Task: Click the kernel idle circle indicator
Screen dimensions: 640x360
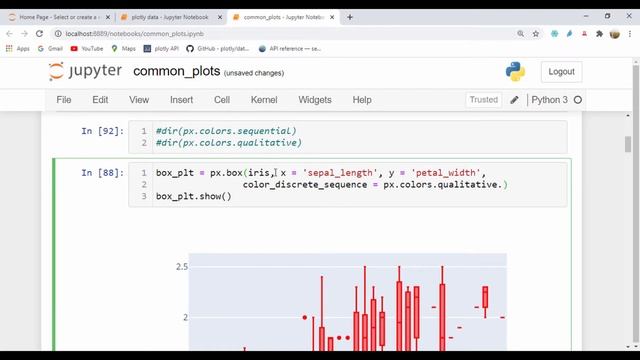Action: [x=578, y=100]
